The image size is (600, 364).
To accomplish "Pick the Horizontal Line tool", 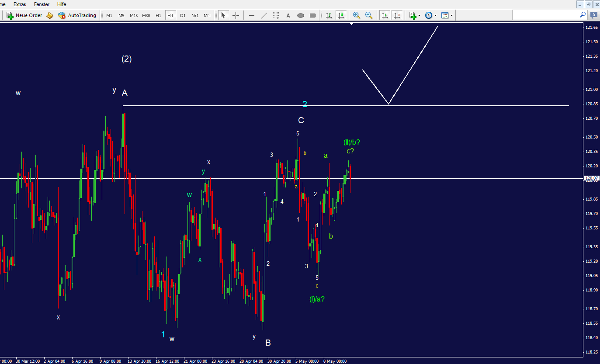I will tap(251, 15).
